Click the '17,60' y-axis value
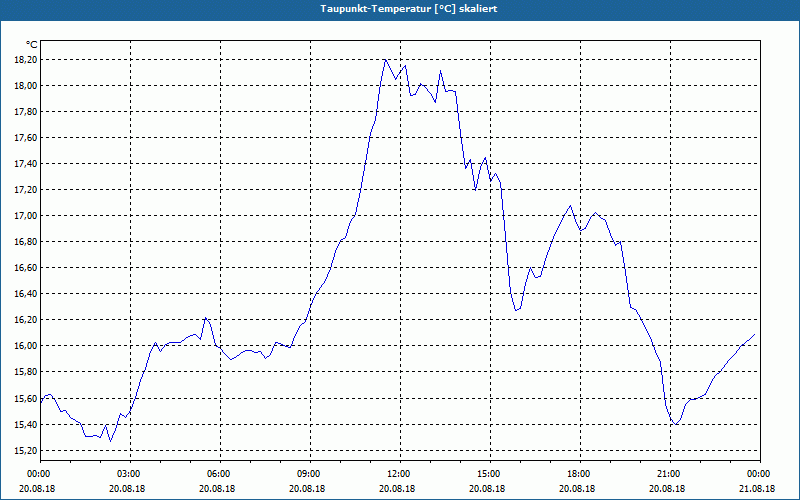 point(25,138)
